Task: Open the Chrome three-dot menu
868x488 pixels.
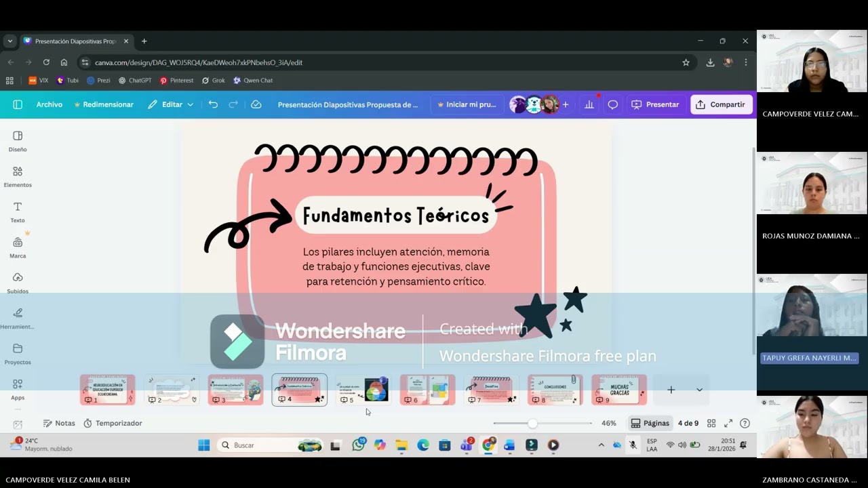Action: coord(745,62)
